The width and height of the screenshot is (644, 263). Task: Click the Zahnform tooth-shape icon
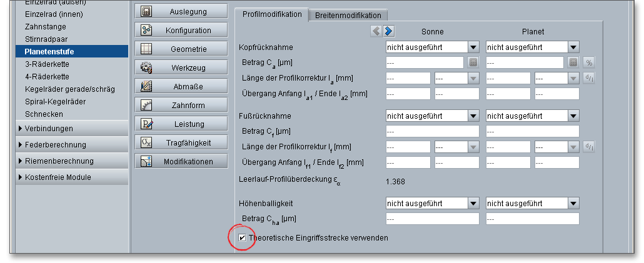click(147, 106)
